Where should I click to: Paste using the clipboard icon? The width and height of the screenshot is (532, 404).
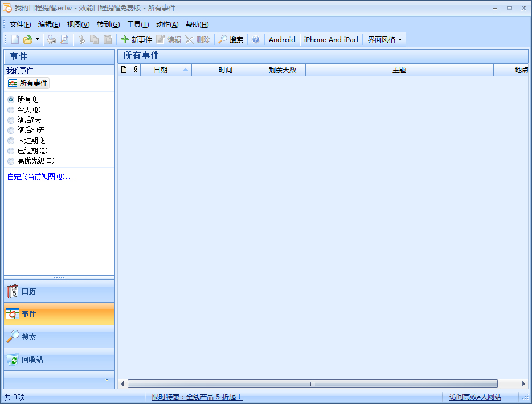coord(108,40)
